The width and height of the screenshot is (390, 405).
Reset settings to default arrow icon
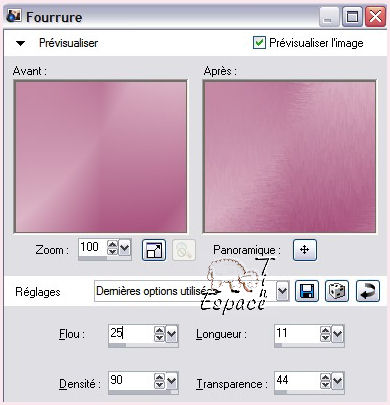pos(368,291)
